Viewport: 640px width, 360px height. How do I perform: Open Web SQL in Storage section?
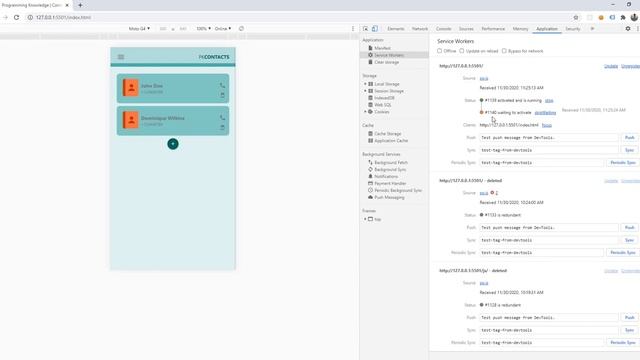click(383, 105)
